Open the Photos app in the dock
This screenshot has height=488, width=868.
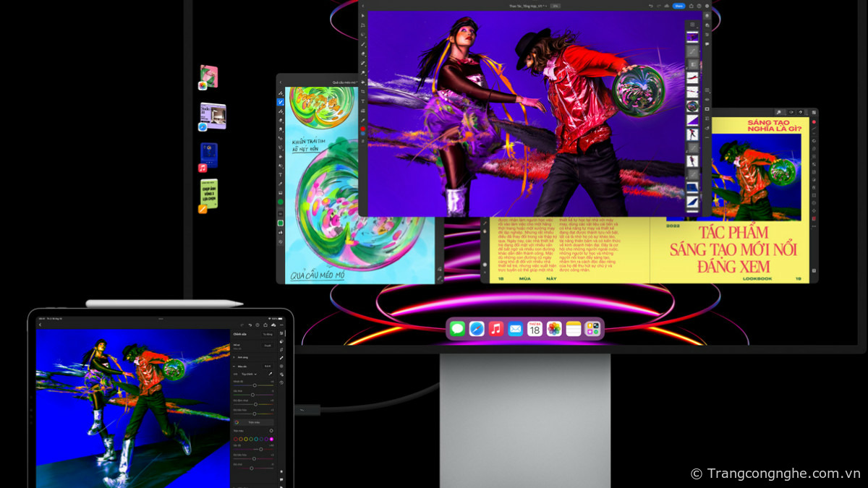pos(554,330)
